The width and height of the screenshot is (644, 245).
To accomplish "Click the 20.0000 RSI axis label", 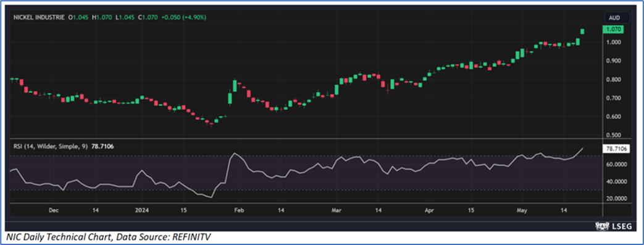I will (616, 199).
